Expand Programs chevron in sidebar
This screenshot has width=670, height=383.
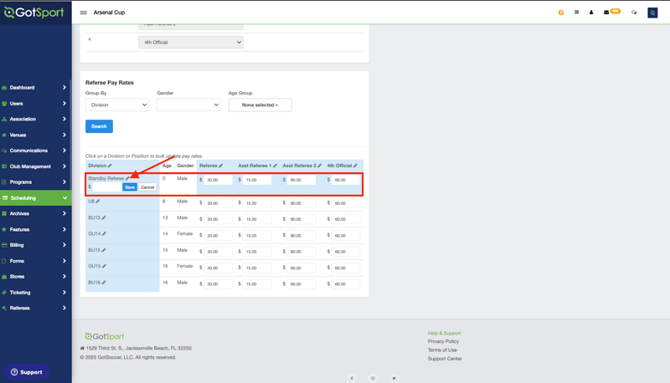pos(64,182)
